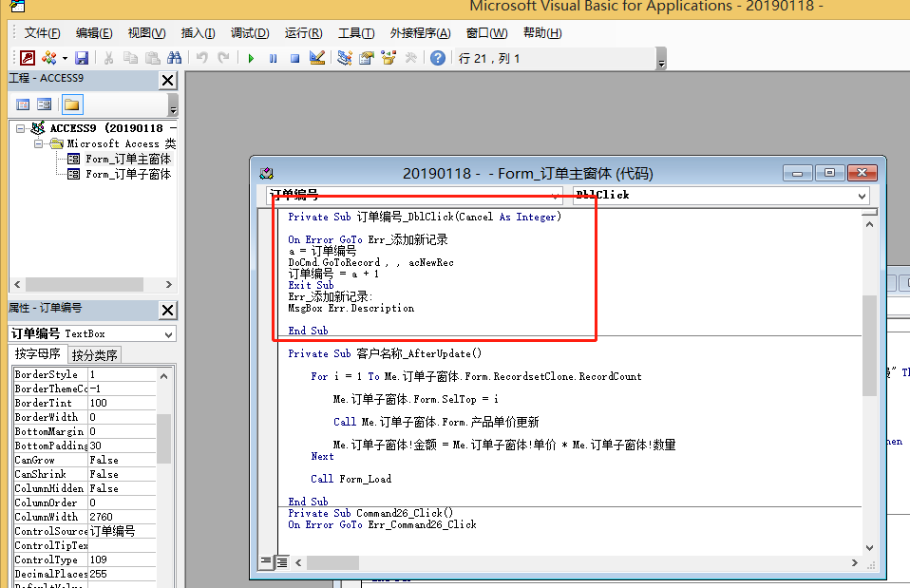Open the Object Browser toolbar icon
910x588 pixels.
pyautogui.click(x=389, y=58)
